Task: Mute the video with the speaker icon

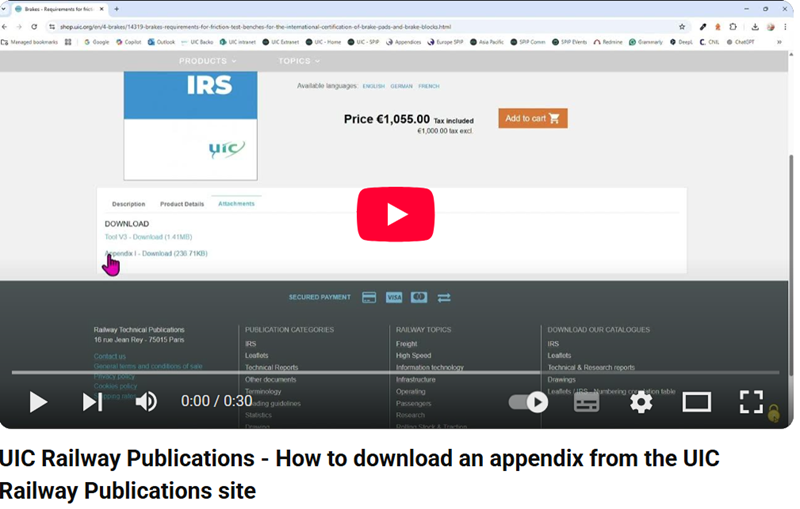Action: click(x=146, y=402)
